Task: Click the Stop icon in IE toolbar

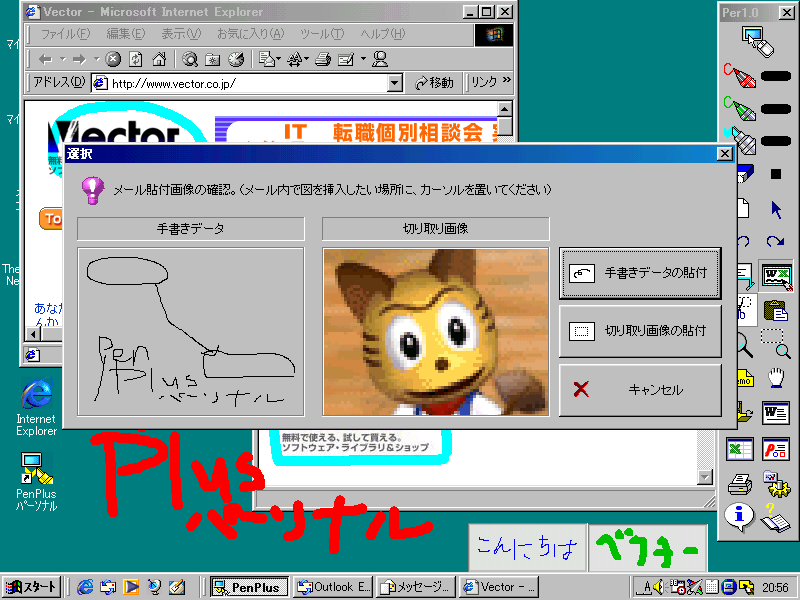Action: pos(113,60)
